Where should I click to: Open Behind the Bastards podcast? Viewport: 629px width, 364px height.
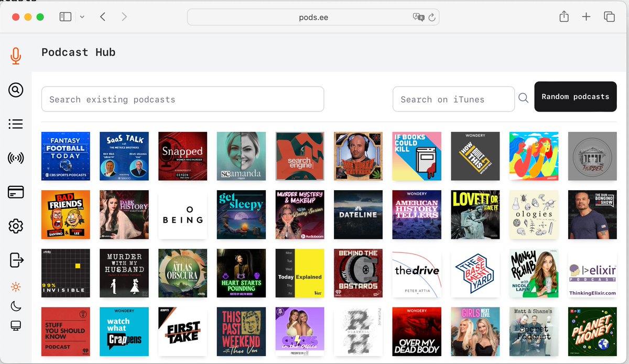click(x=359, y=273)
